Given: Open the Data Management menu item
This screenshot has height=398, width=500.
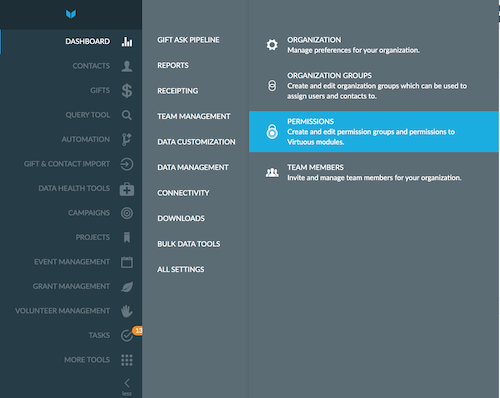Looking at the screenshot, I should (x=193, y=167).
